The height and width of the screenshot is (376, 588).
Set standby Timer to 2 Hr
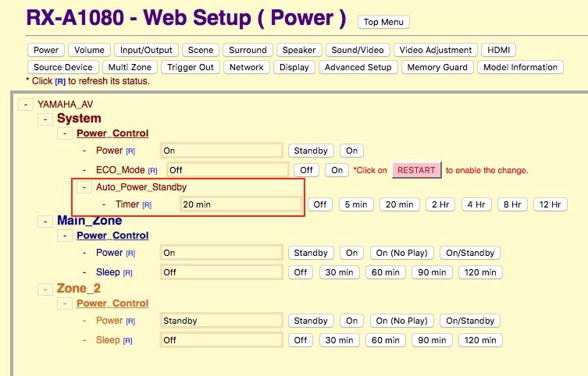(x=440, y=204)
